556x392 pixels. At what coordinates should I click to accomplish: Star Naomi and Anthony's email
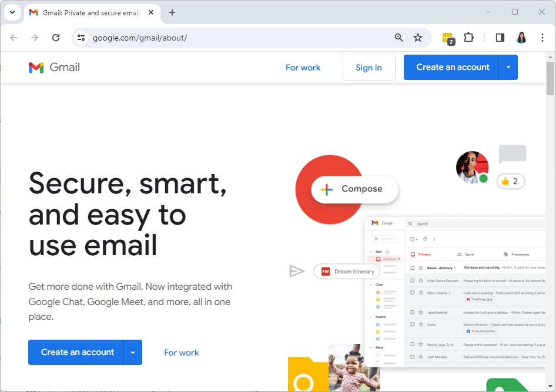click(420, 267)
